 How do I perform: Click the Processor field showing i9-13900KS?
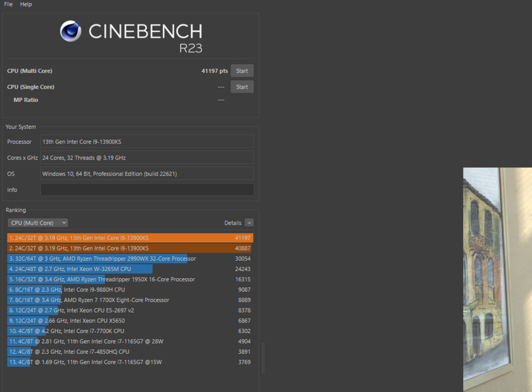(x=147, y=141)
